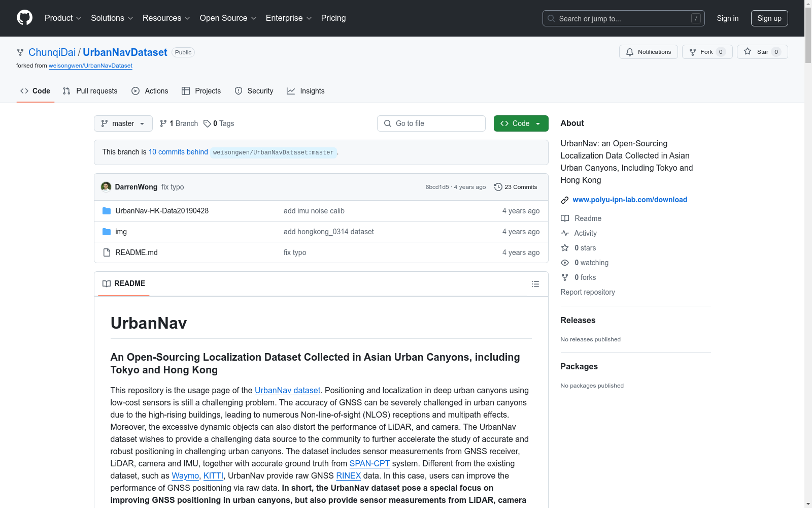
Task: Click the tag icon beside 0 Tags
Action: (x=207, y=123)
